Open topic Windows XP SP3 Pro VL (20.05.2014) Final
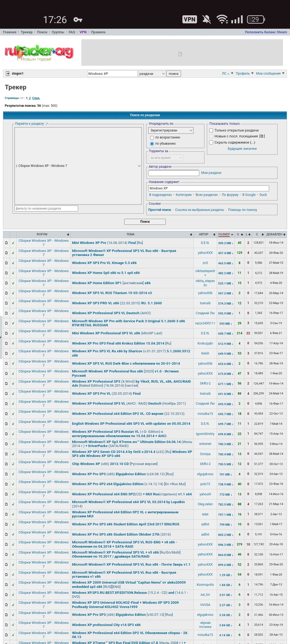Viewport: 290px width, 644px height. click(x=106, y=394)
